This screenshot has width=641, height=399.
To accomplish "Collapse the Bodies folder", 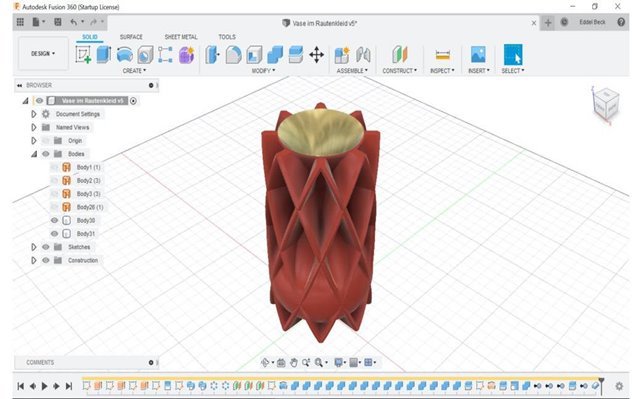I will (x=34, y=154).
